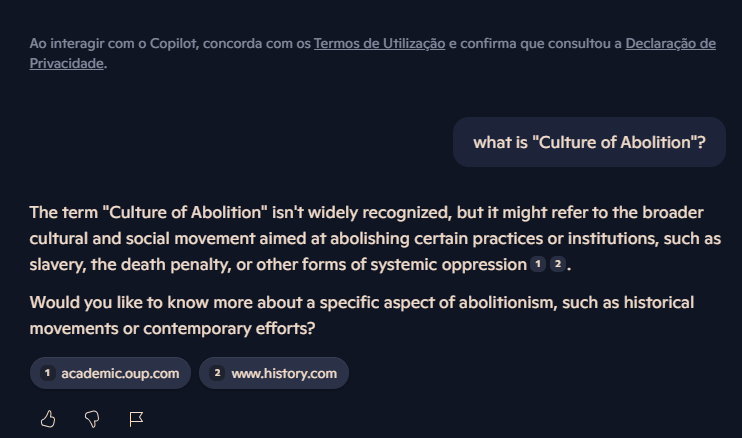Open the Termos de Utilização link

click(x=379, y=44)
